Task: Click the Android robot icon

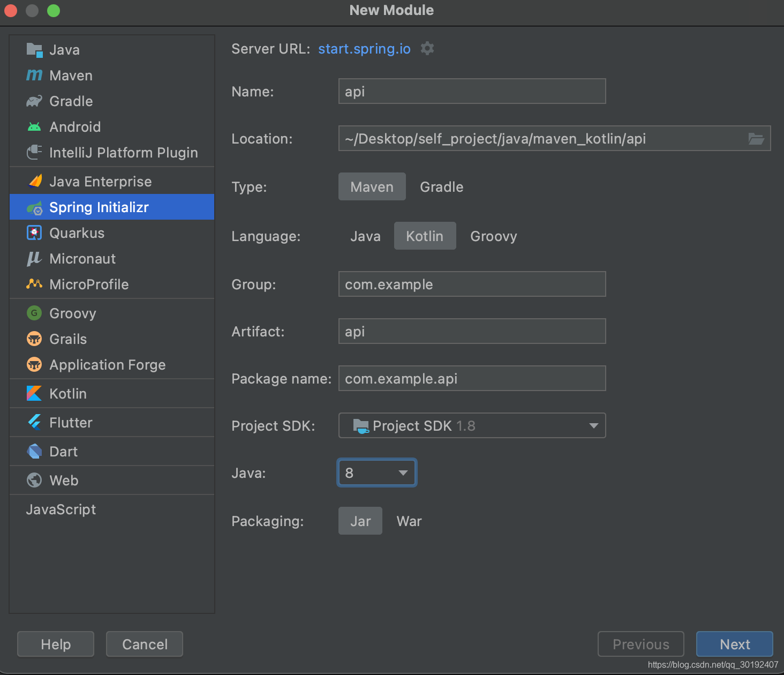Action: [x=34, y=127]
